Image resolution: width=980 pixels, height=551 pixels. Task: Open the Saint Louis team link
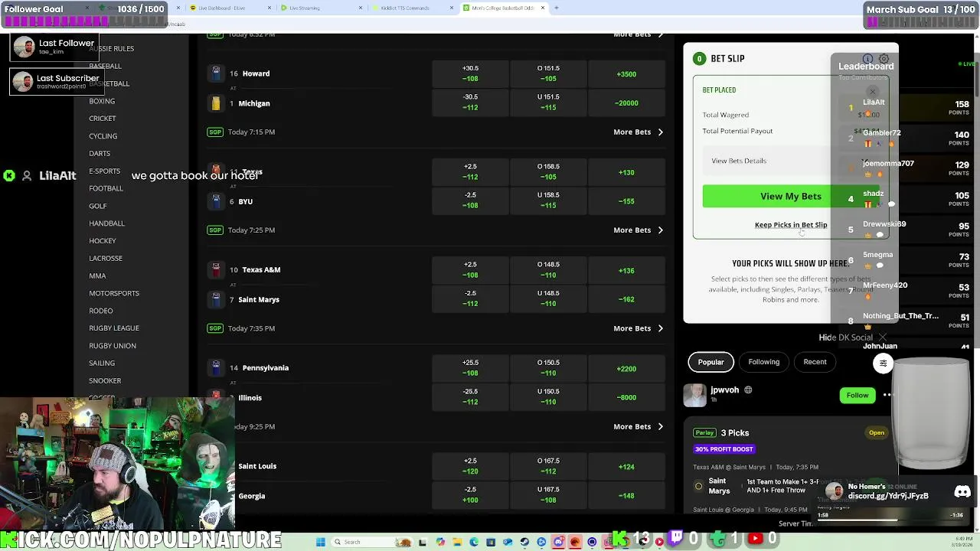pyautogui.click(x=257, y=466)
